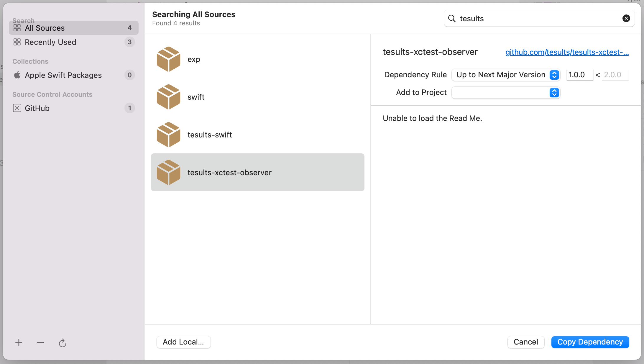Add a source with the plus button
Viewport: 644px width, 364px height.
click(x=19, y=342)
